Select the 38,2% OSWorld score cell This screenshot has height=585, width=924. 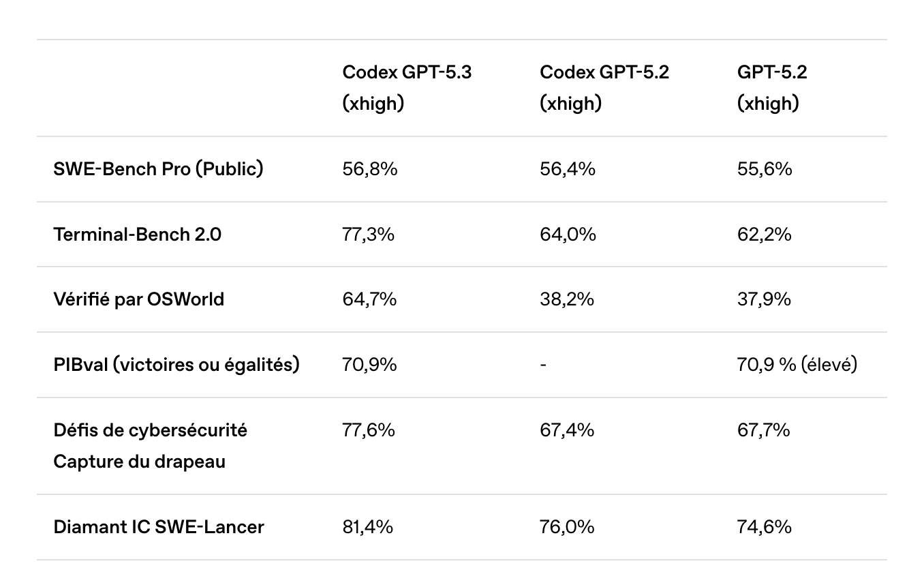(567, 299)
